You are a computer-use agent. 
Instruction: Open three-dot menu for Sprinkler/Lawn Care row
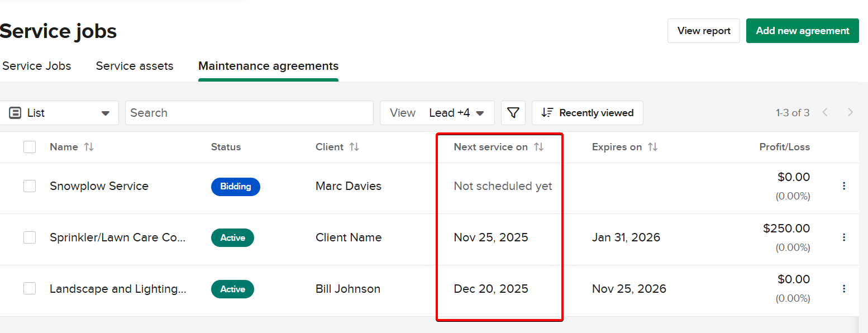tap(843, 237)
